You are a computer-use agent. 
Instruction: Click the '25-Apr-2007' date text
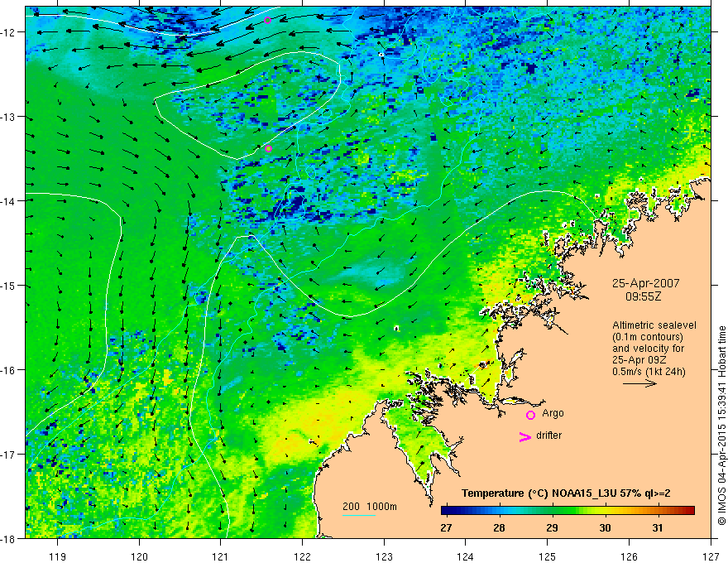pyautogui.click(x=645, y=283)
